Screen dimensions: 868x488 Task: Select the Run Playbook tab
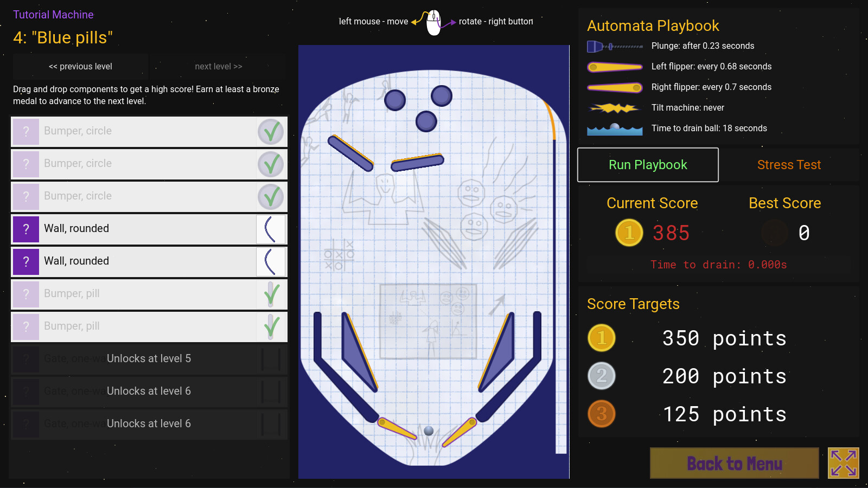(648, 165)
